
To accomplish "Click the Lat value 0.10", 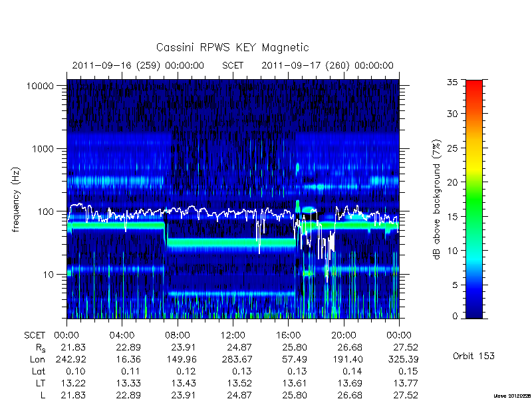I will point(76,372).
